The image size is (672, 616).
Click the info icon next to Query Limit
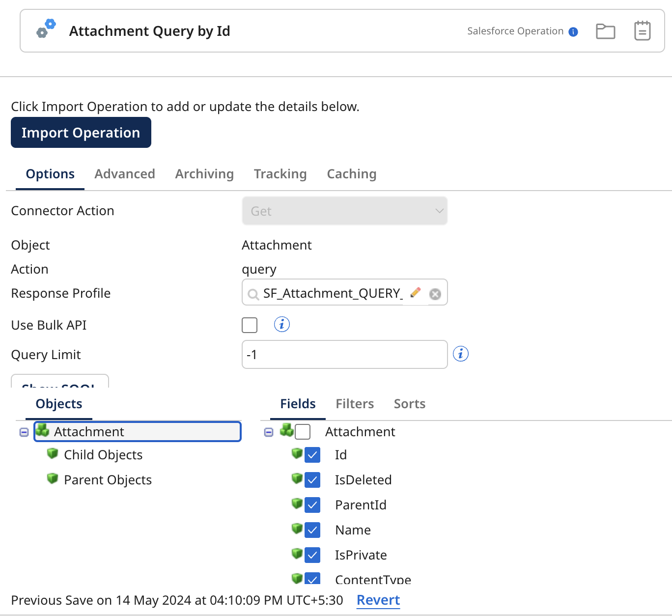pyautogui.click(x=460, y=353)
